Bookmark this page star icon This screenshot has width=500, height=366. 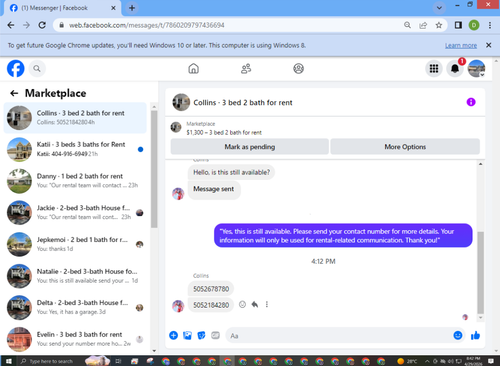pos(439,25)
